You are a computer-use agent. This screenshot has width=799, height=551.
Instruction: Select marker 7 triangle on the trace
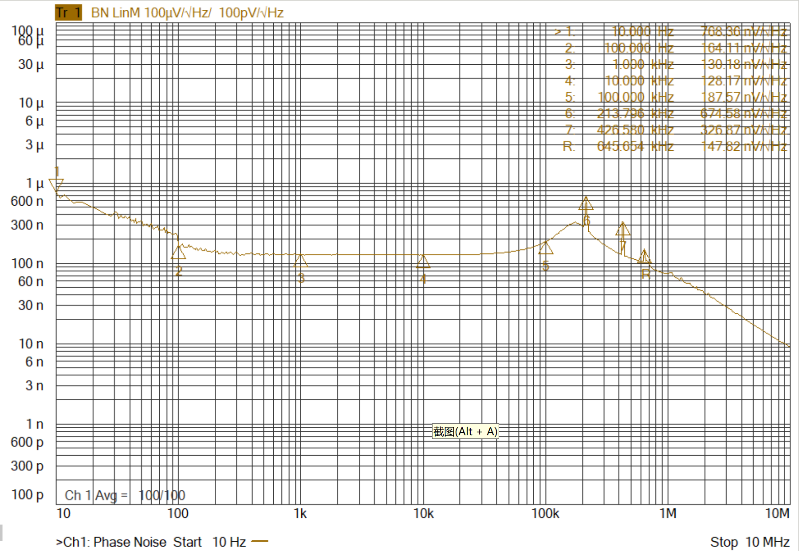click(623, 230)
